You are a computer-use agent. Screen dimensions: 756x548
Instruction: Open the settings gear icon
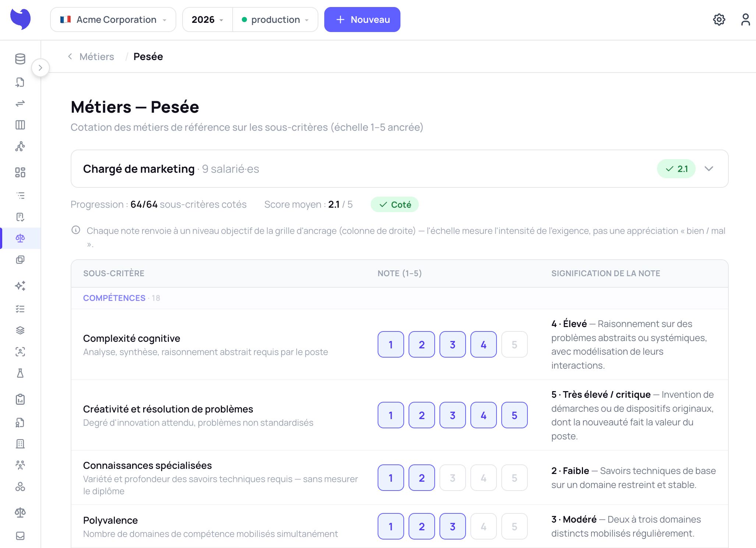coord(719,20)
